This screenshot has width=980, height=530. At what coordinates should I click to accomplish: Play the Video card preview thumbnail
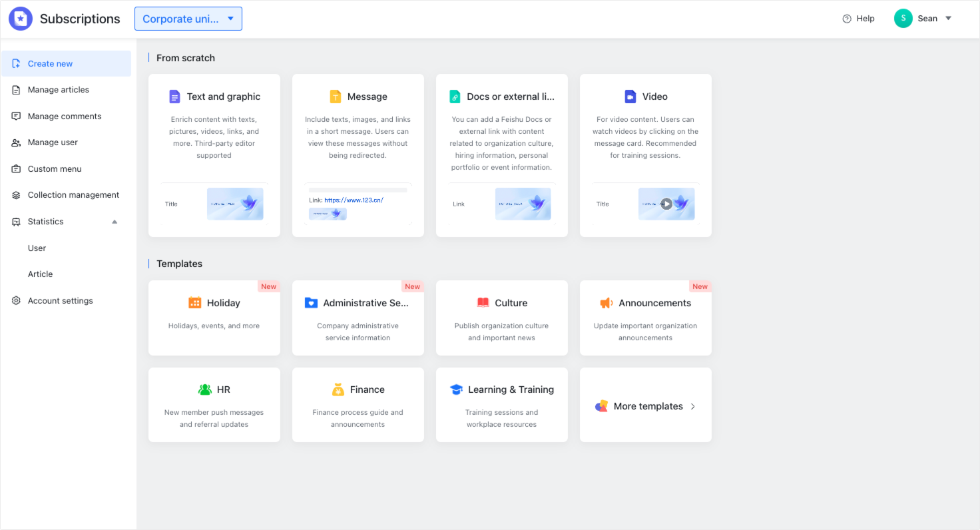[666, 204]
